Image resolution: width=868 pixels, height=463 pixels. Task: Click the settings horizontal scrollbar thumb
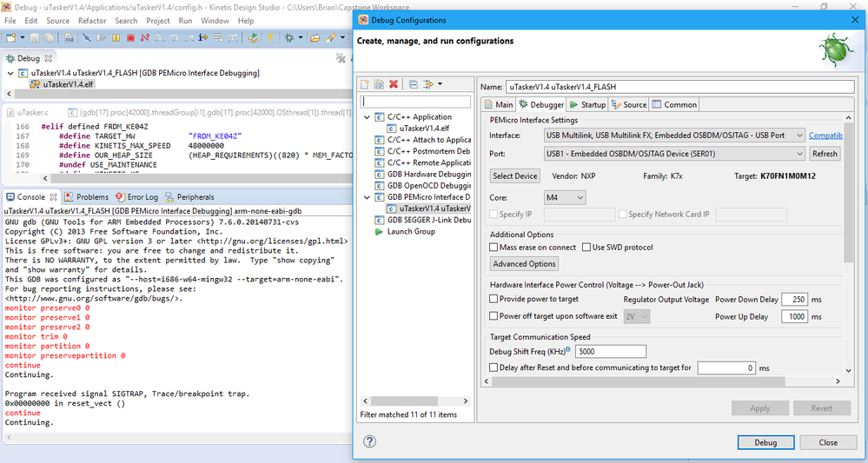(x=639, y=381)
